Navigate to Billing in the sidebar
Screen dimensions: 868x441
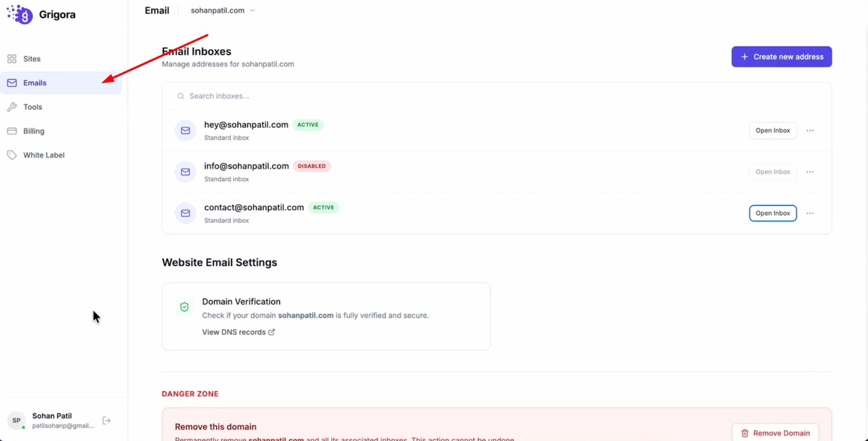(33, 131)
